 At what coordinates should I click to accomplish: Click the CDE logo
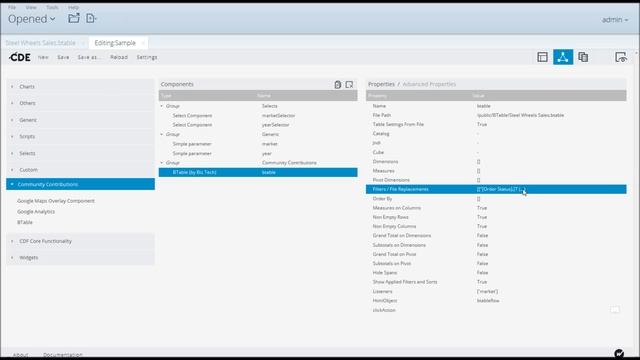[20, 57]
